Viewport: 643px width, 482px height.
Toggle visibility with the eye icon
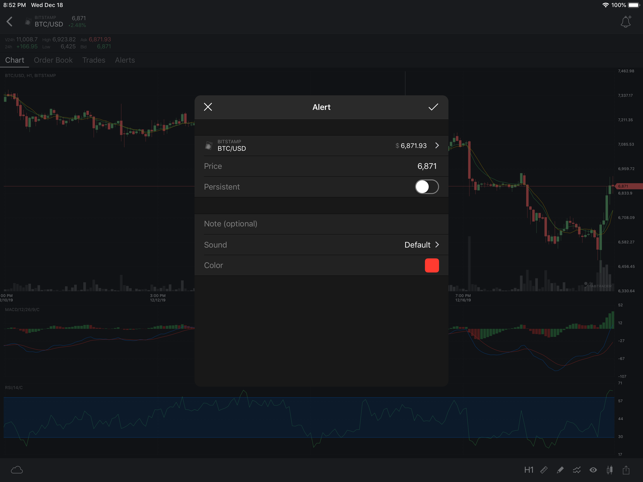(x=593, y=470)
